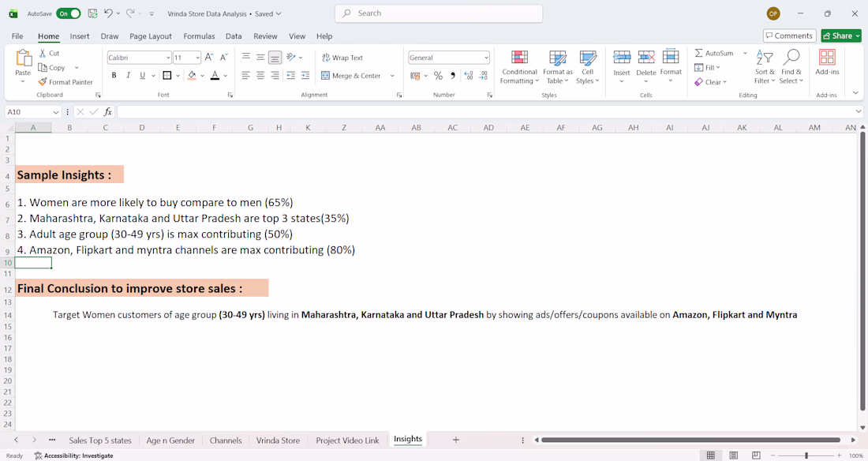Open the Borders icon
The height and width of the screenshot is (461, 868).
point(167,75)
